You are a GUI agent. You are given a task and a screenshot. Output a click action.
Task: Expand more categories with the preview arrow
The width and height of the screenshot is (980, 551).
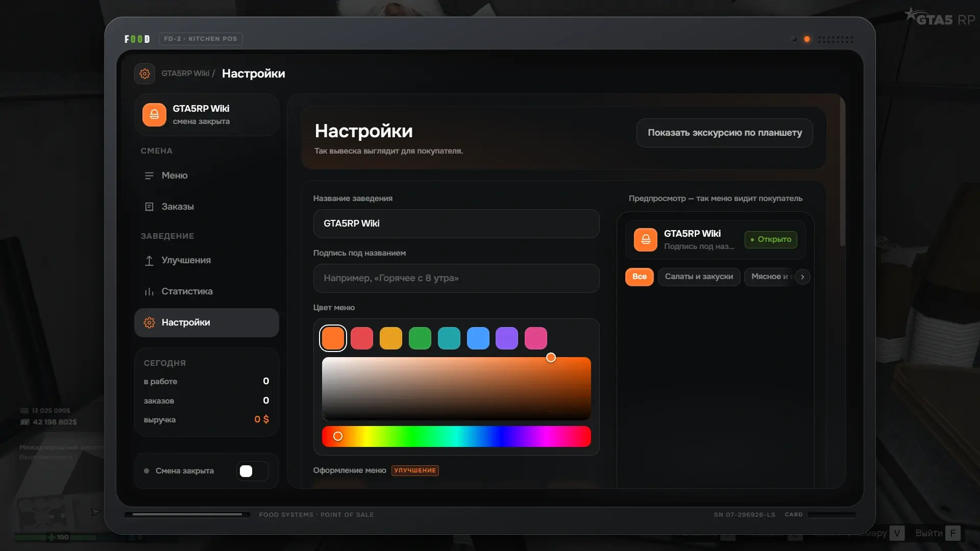[x=802, y=277]
